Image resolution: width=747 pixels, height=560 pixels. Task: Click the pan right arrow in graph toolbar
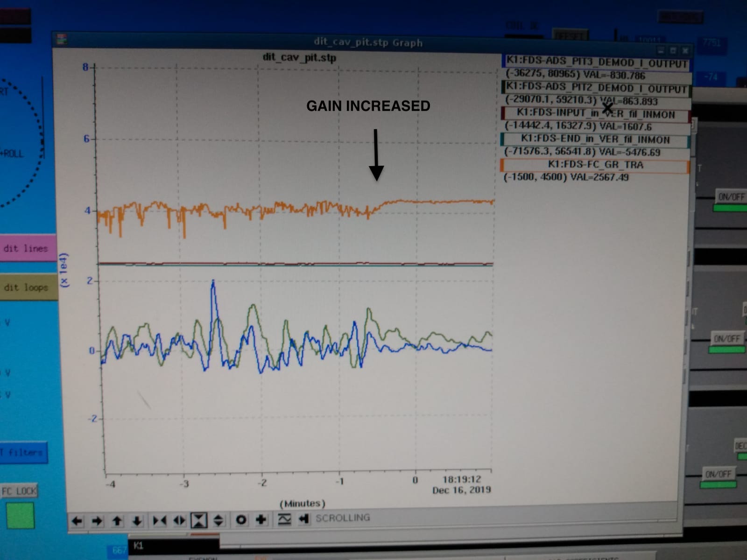[97, 521]
